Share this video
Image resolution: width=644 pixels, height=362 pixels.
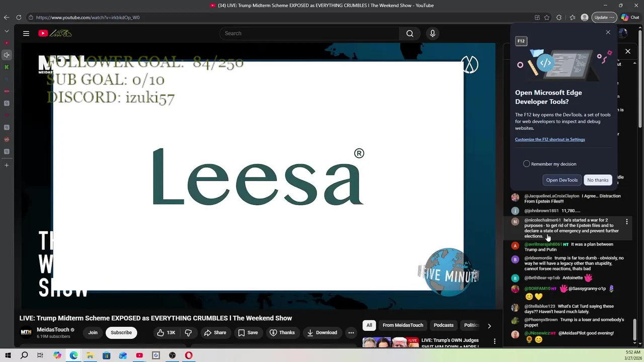(x=215, y=332)
